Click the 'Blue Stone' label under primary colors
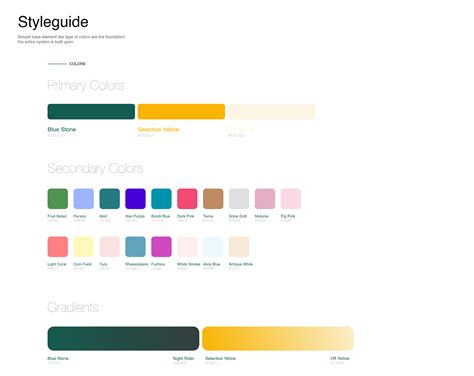Viewport: 474px width, 376px height. pos(62,129)
